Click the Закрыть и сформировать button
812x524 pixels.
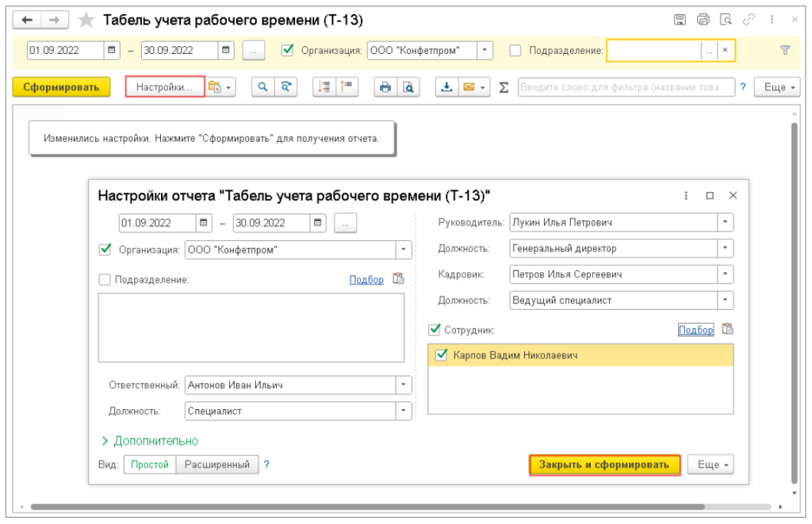[x=604, y=465]
